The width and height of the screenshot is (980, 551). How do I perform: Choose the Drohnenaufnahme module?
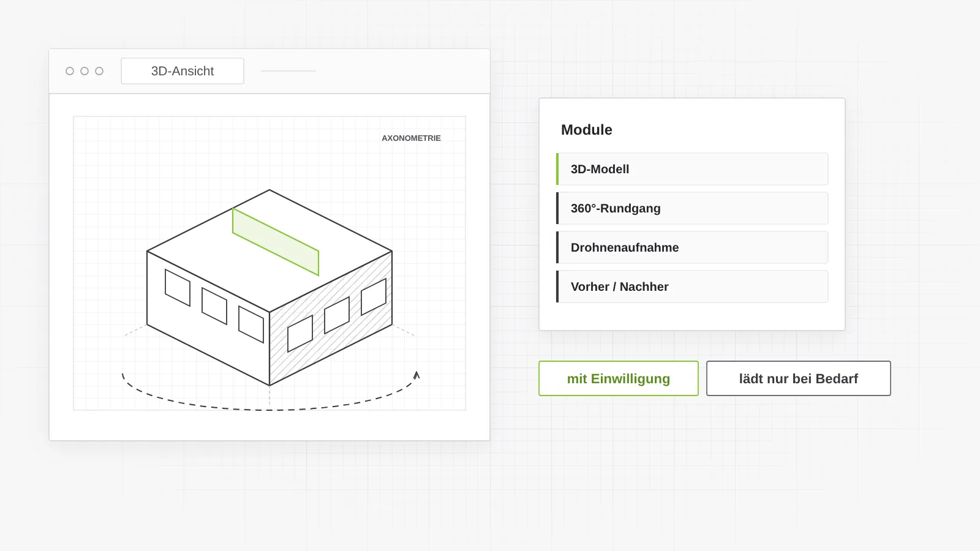(x=692, y=247)
